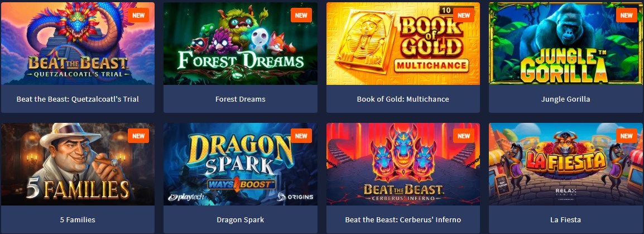Click the Playtech logo on Dragon Spark
This screenshot has width=644, height=234.
coord(186,198)
